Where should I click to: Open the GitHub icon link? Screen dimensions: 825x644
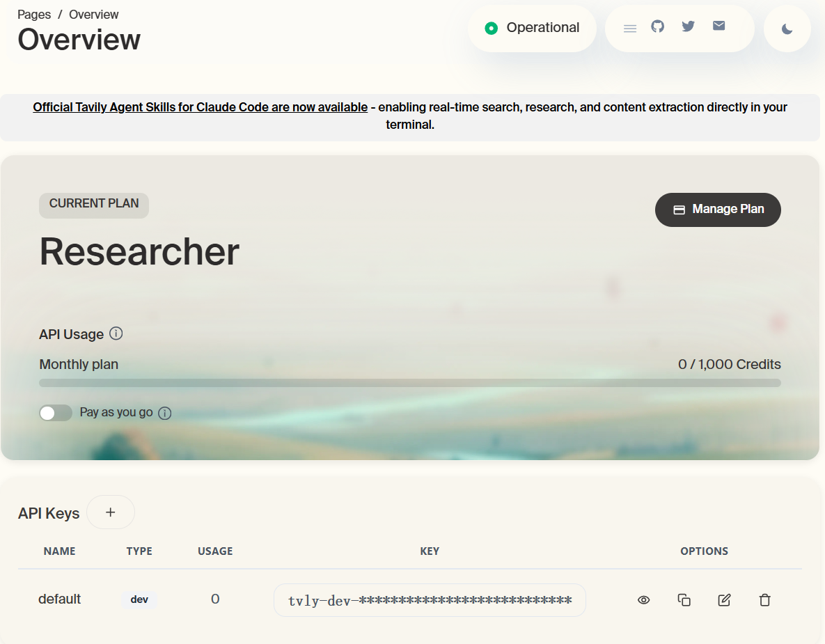click(x=658, y=26)
